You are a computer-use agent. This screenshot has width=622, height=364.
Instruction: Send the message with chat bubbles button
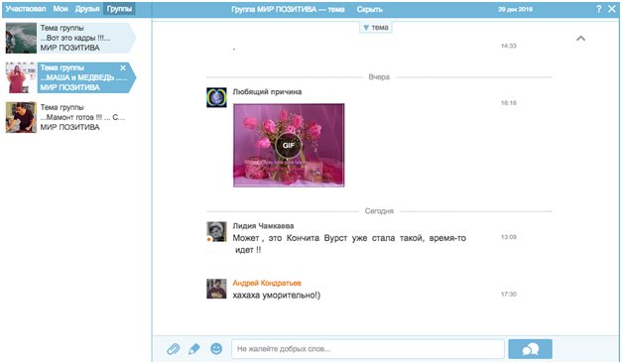pyautogui.click(x=530, y=349)
